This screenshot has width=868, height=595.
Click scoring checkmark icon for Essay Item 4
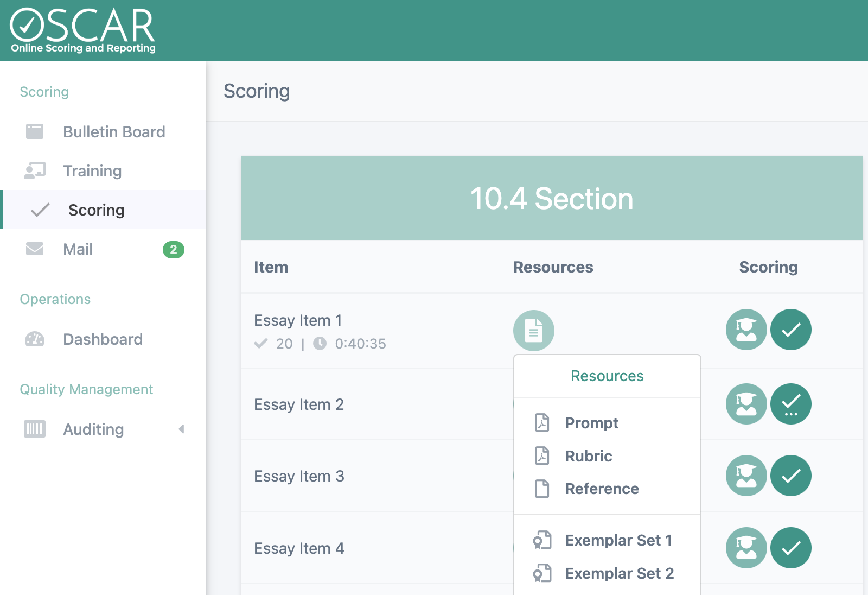point(790,548)
